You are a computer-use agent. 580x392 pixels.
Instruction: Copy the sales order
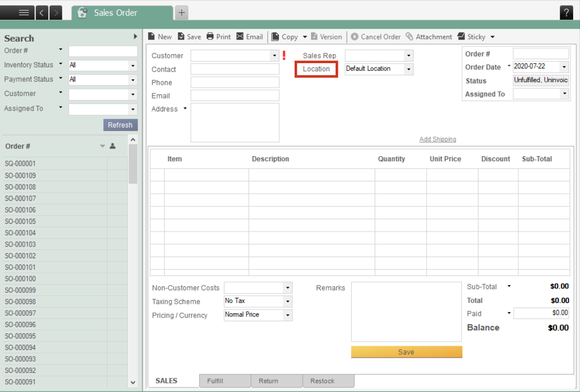[x=285, y=37]
